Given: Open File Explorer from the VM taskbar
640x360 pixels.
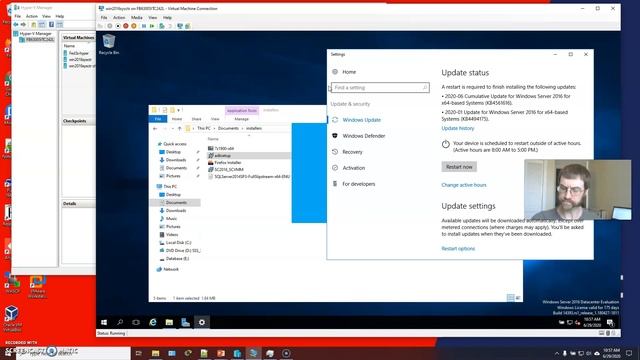Looking at the screenshot, I should click(169, 322).
